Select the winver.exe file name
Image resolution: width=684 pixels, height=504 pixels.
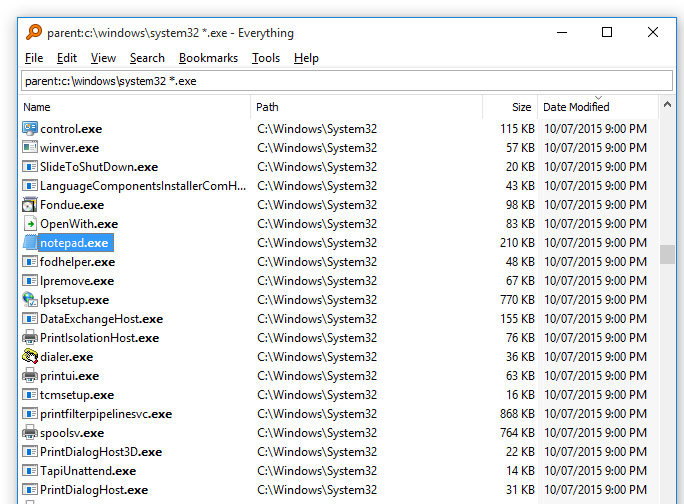click(69, 148)
